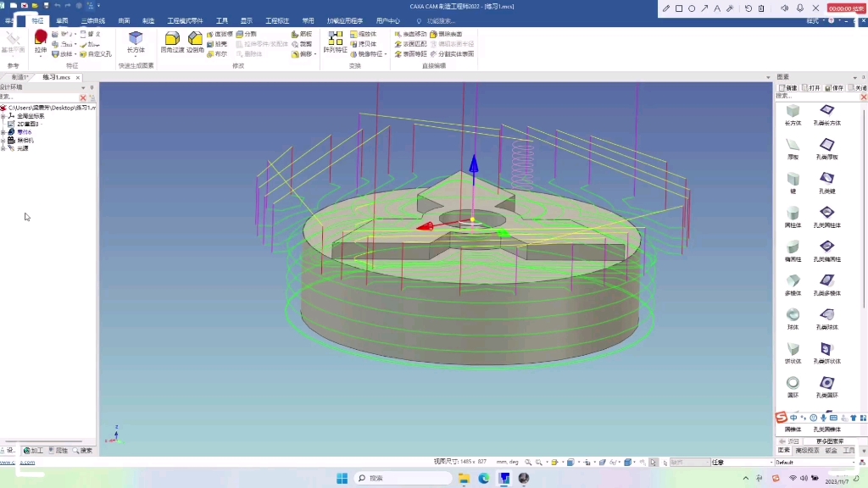
Task: Pick 孔类球体 catalog shape
Action: (x=827, y=319)
